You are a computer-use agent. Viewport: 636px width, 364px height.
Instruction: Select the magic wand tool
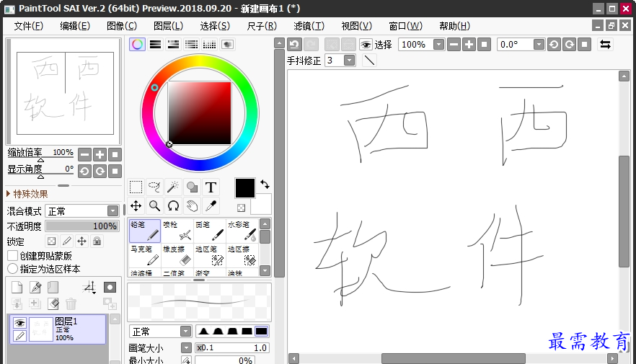pyautogui.click(x=173, y=187)
